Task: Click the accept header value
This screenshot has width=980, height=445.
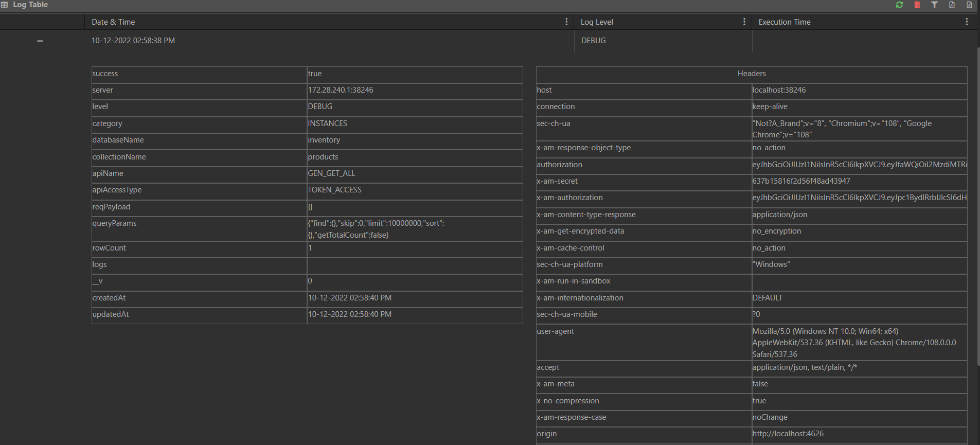Action: pos(804,367)
